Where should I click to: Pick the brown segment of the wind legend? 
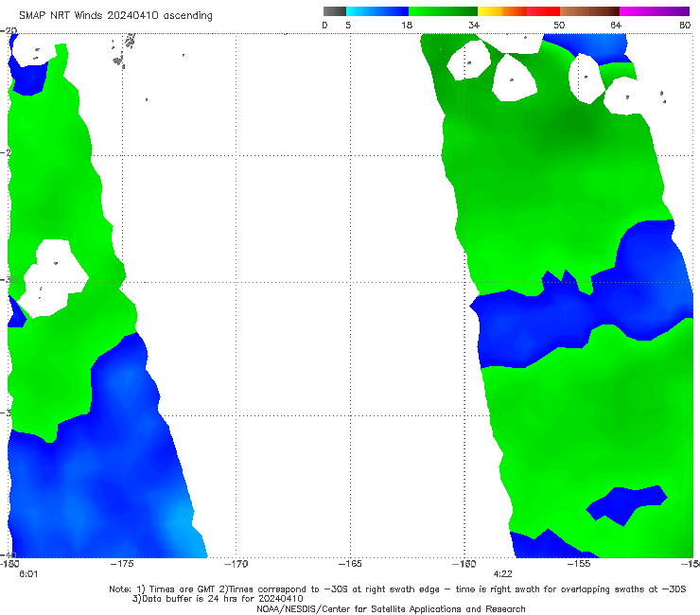pyautogui.click(x=589, y=11)
